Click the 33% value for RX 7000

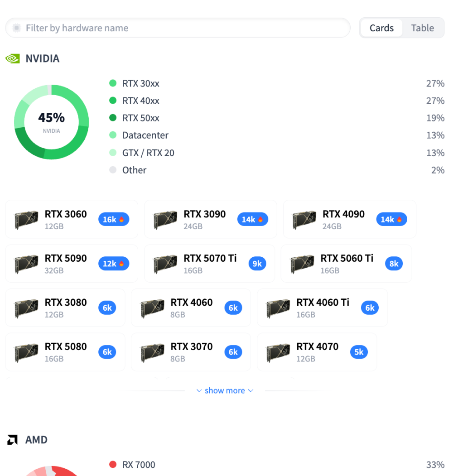[x=435, y=465]
